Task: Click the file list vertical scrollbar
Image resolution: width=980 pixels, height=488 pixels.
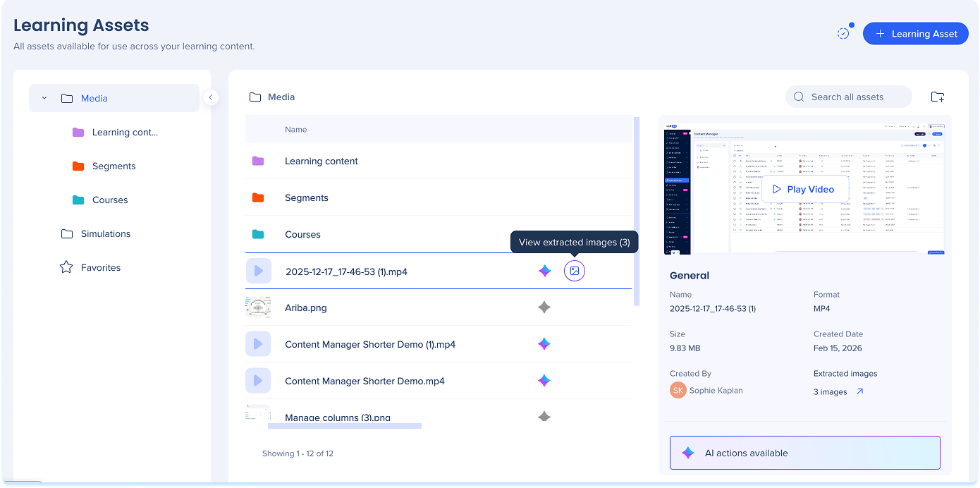Action: tap(636, 212)
